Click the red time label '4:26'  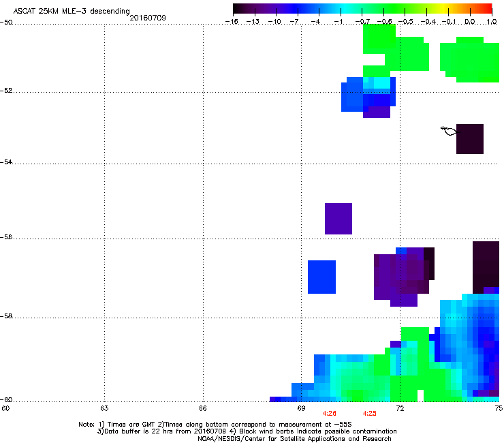330,414
